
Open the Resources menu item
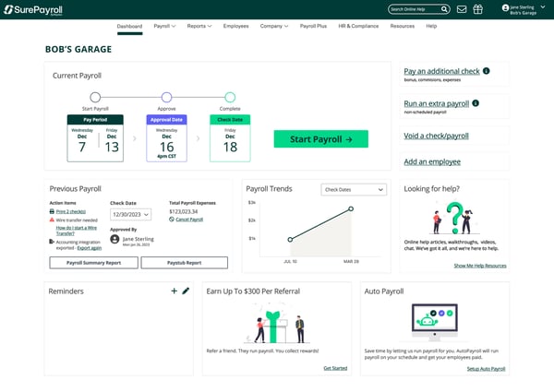click(402, 26)
